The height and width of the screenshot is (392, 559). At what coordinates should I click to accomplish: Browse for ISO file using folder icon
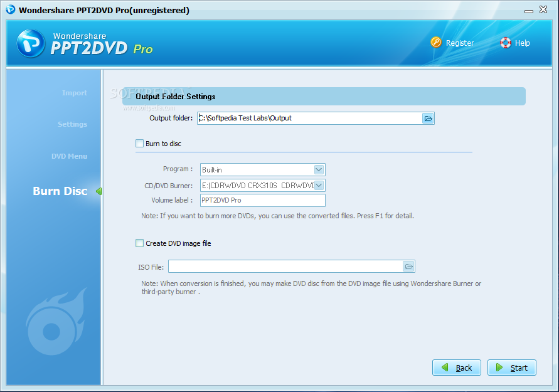click(409, 267)
